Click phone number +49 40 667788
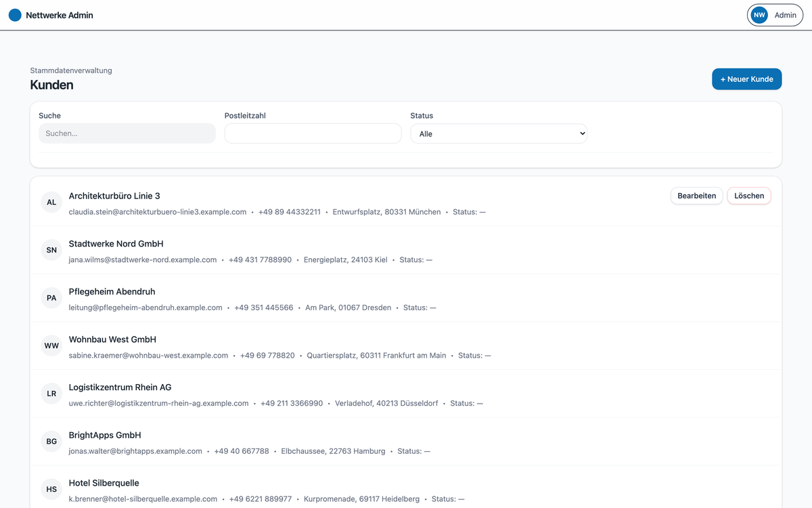 tap(242, 451)
